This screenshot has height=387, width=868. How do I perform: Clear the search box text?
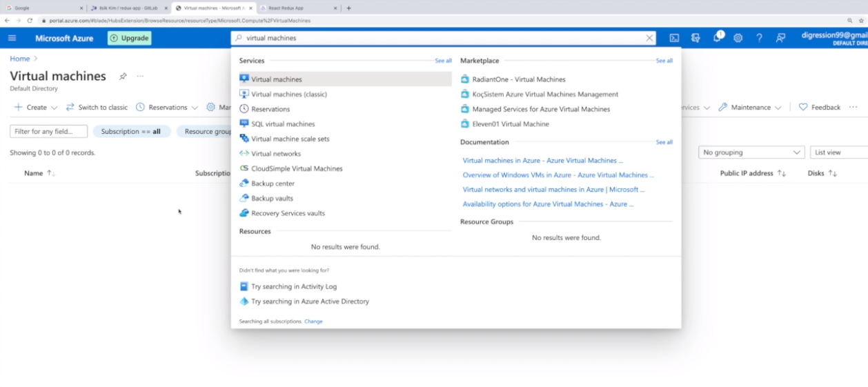[649, 38]
